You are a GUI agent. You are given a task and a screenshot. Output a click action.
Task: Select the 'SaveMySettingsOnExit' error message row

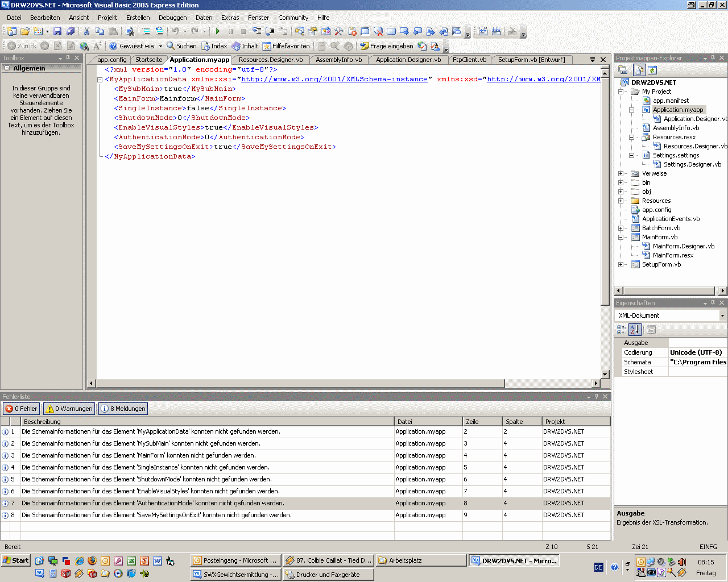(x=305, y=515)
